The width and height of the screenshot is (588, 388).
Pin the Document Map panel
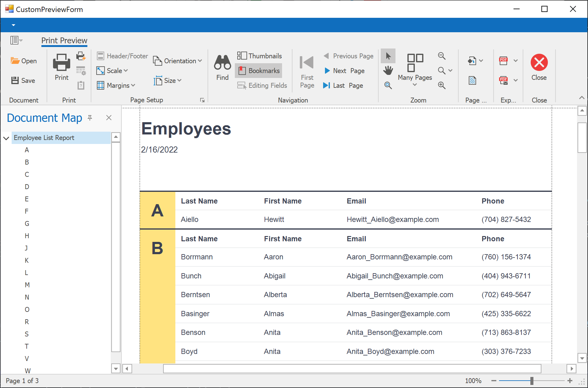90,118
